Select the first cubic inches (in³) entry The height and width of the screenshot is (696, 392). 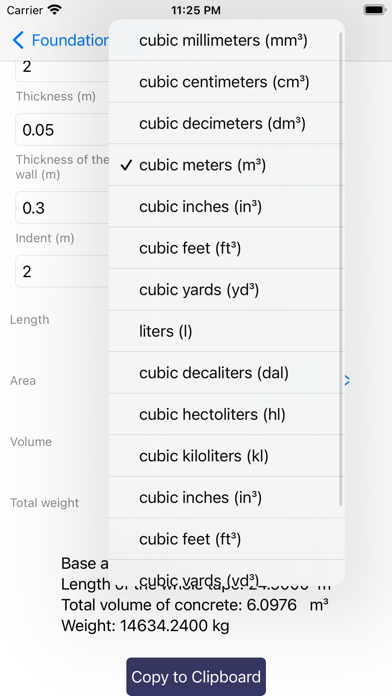tap(226, 206)
